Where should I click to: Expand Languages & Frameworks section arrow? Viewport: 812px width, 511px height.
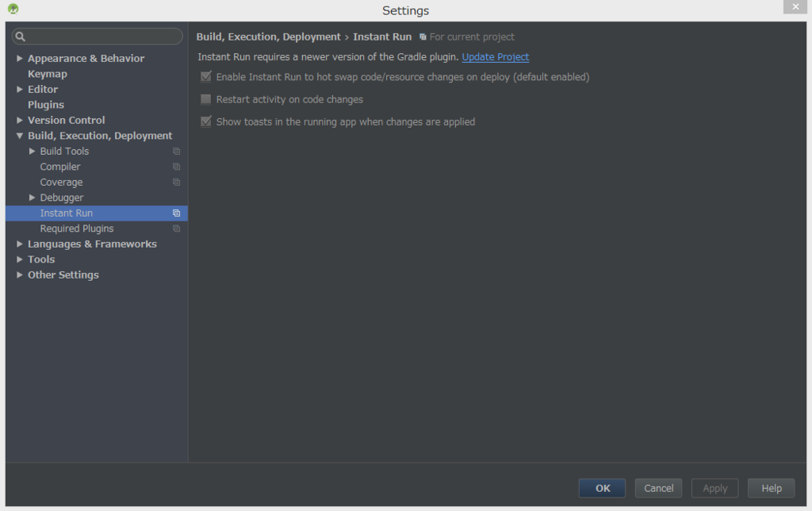20,244
